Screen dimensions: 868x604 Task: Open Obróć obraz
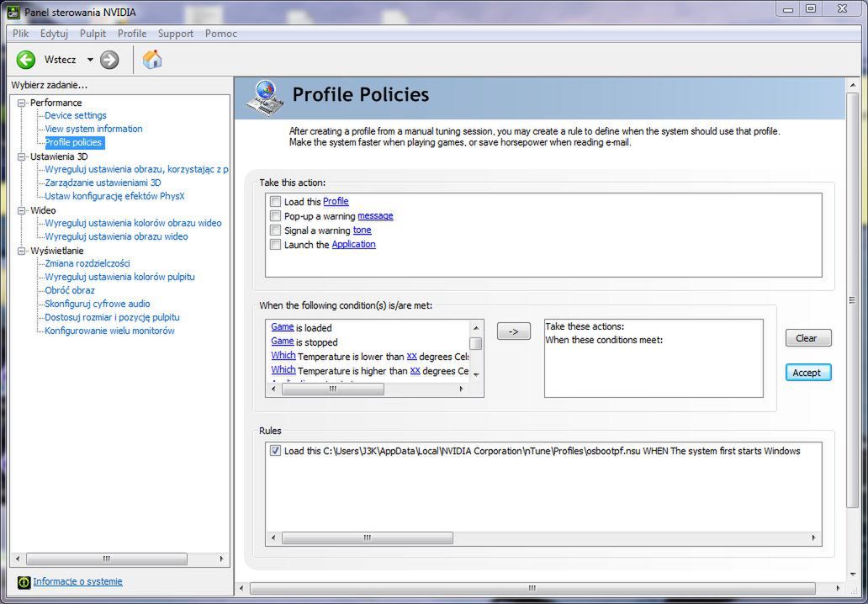point(70,291)
